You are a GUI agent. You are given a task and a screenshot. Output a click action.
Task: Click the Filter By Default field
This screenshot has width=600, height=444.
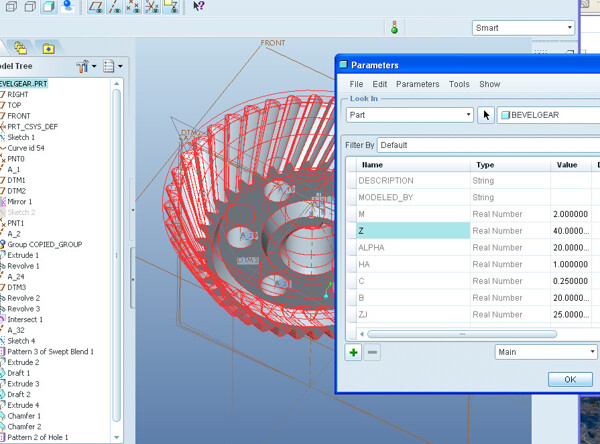pos(488,145)
